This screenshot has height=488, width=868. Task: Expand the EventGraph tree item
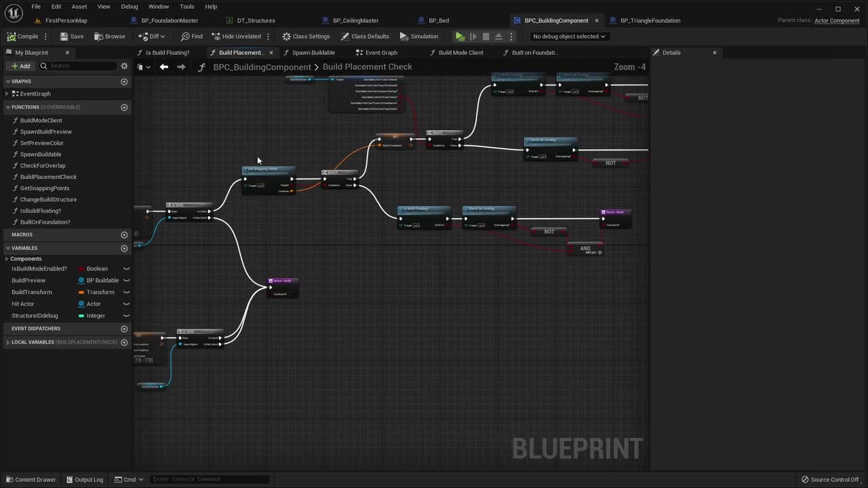tap(8, 94)
